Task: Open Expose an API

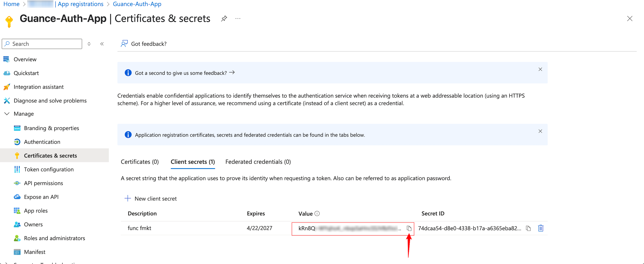Action: coord(41,197)
